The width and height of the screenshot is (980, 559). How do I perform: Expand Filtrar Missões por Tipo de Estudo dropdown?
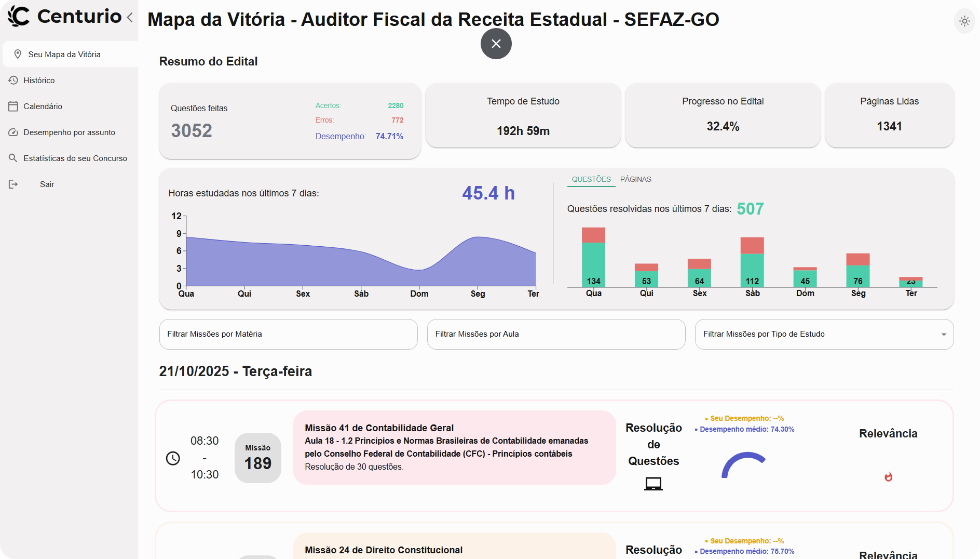coord(824,334)
